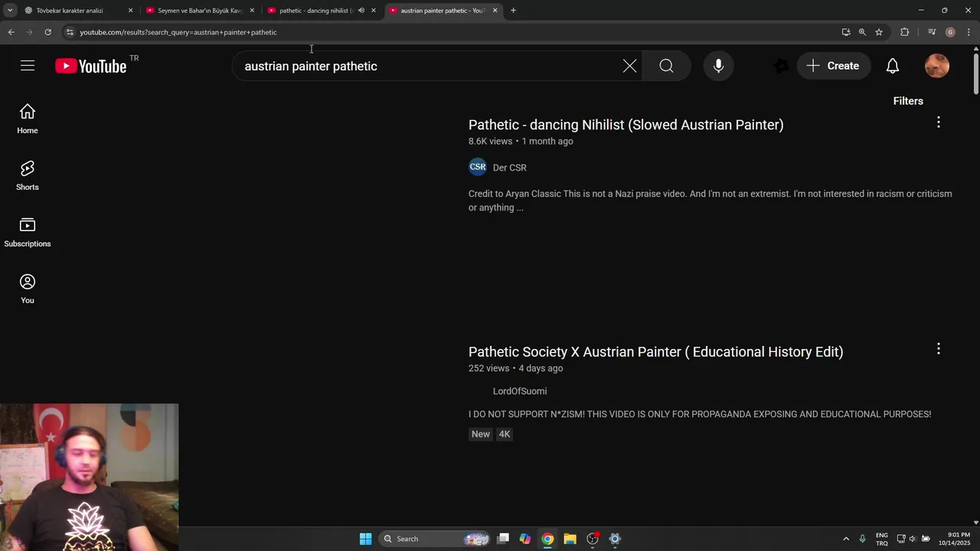The width and height of the screenshot is (980, 551).
Task: Close the 'austrian painter pathetic' tab
Action: coord(495,11)
